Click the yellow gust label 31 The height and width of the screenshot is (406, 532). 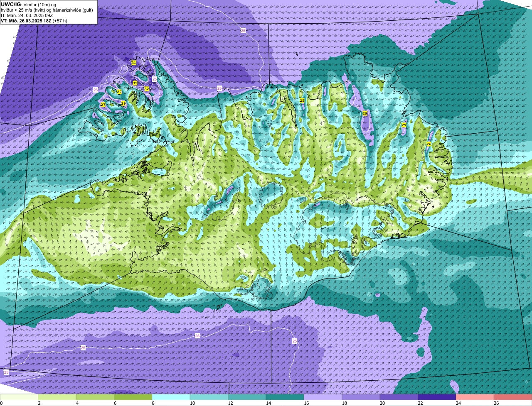click(134, 63)
